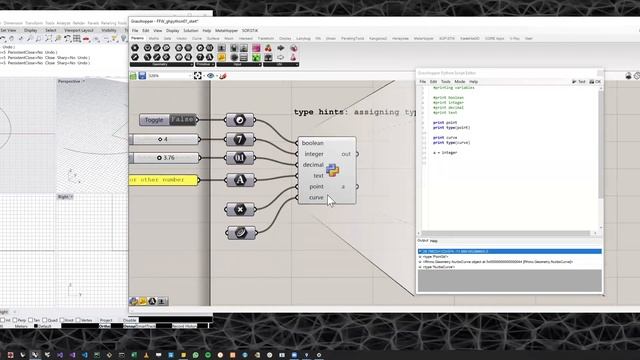Switch to the Curve component tab

click(197, 38)
